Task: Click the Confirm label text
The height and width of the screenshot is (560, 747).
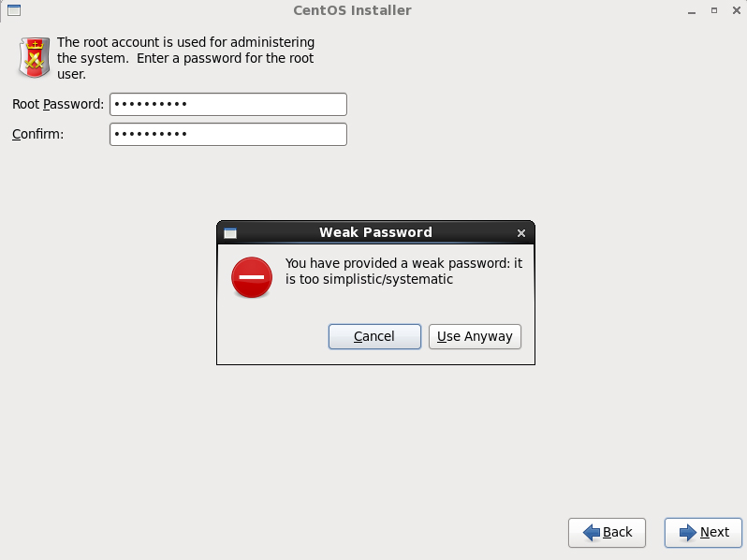Action: click(37, 135)
